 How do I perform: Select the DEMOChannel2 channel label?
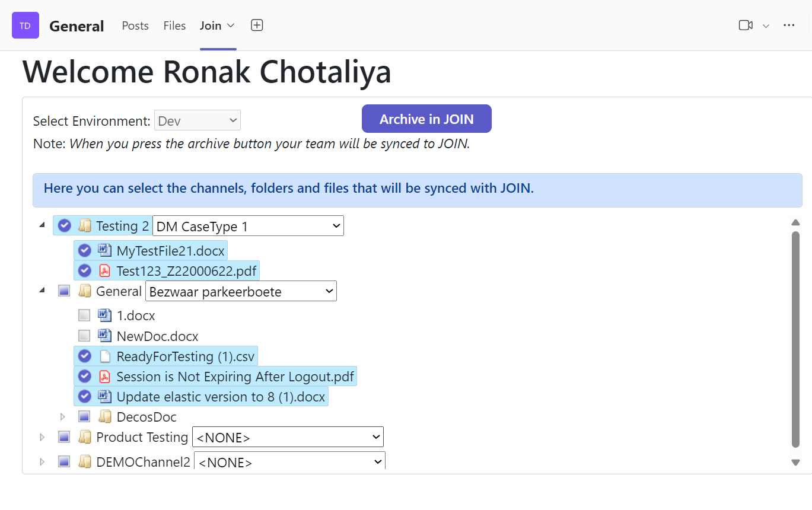point(144,462)
